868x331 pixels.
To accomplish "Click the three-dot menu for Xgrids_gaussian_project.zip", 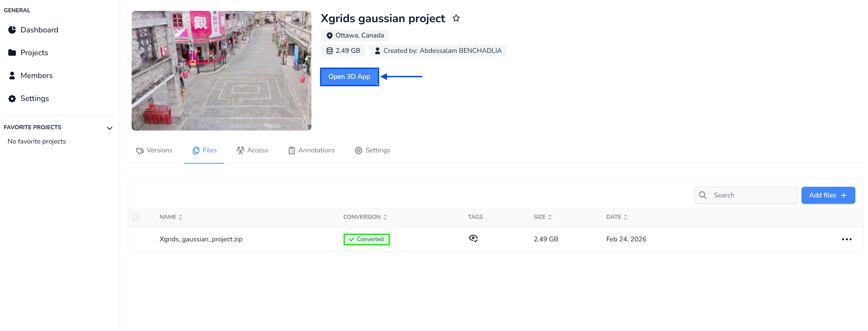I will [847, 239].
